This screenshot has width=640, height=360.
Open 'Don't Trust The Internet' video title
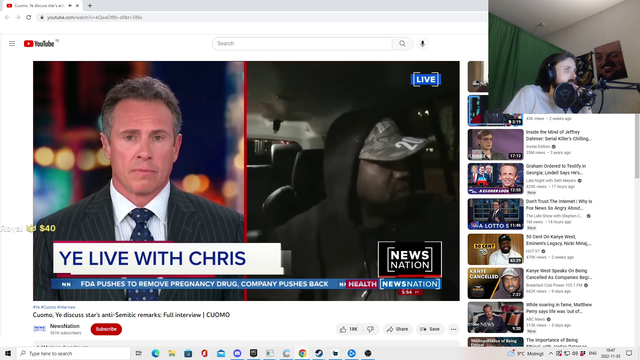click(559, 204)
